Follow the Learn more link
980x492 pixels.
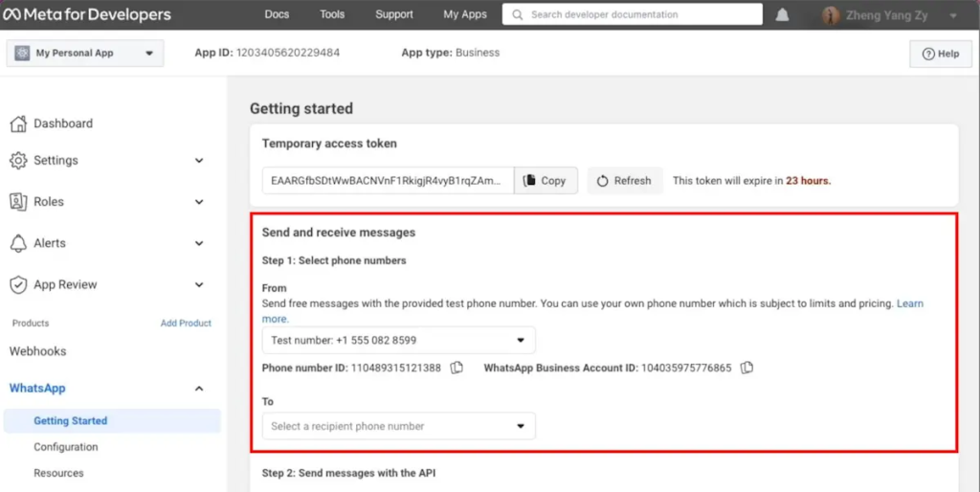[910, 303]
